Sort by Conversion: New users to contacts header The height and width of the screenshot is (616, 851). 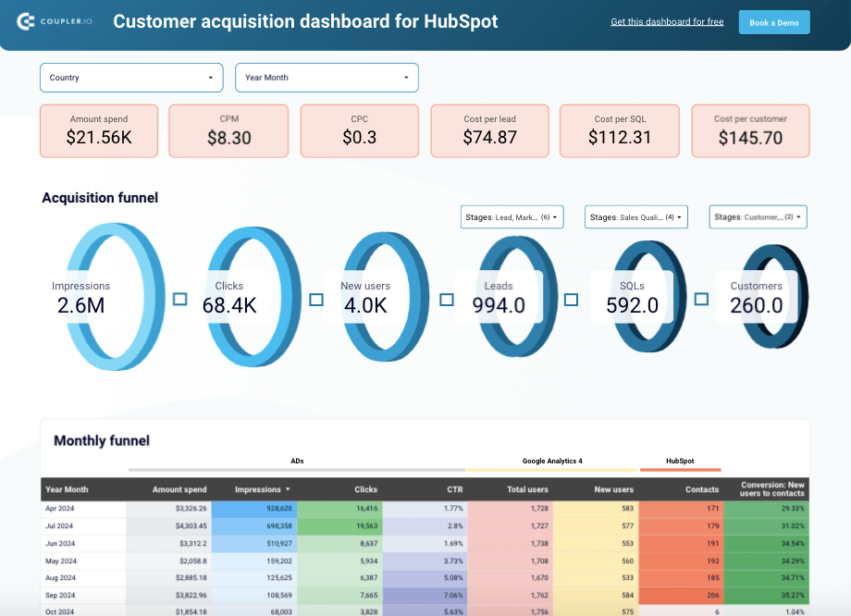(772, 489)
